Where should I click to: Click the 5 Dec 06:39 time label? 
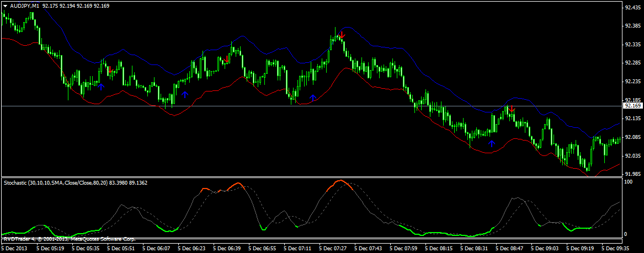(x=227, y=248)
